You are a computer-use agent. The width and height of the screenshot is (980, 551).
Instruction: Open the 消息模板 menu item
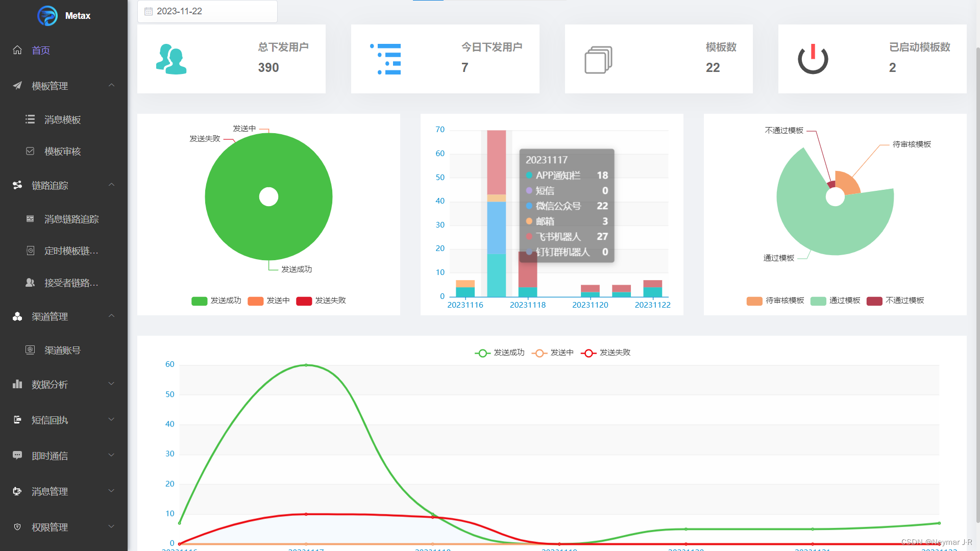click(x=62, y=119)
